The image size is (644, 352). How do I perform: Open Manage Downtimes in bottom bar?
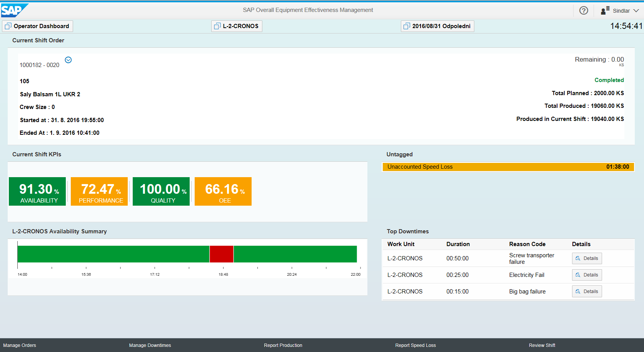pos(150,345)
